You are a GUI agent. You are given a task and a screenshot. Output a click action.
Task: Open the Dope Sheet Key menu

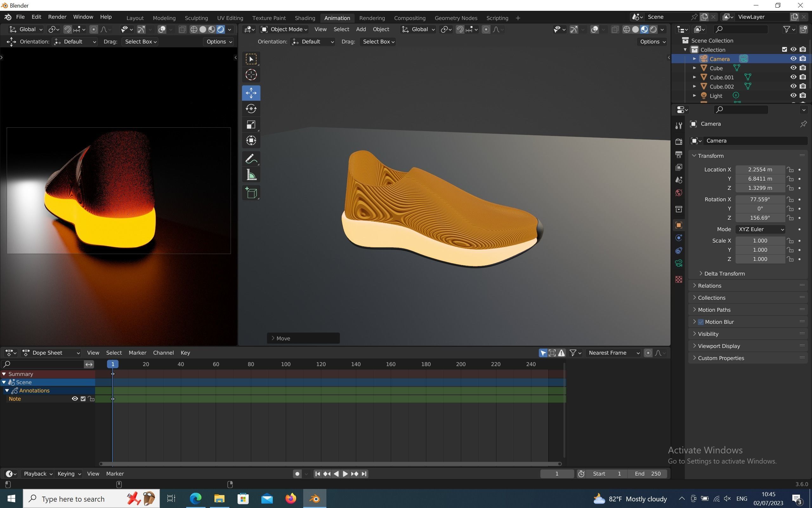pos(185,353)
